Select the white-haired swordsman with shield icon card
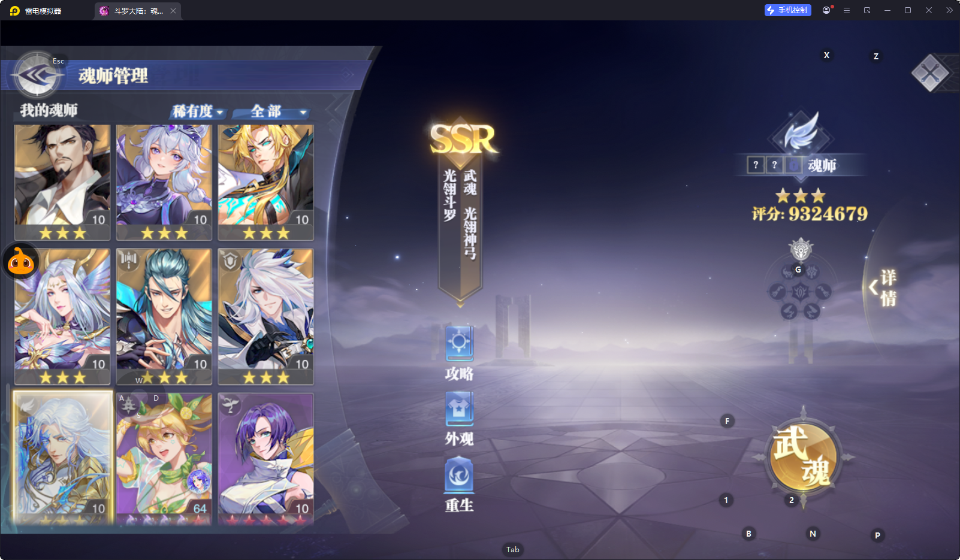960x560 pixels. (x=266, y=317)
